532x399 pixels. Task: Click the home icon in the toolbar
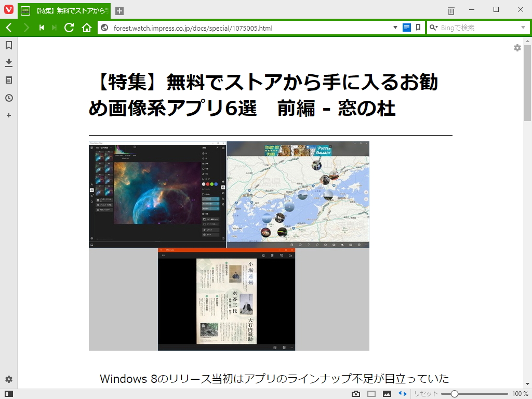click(86, 28)
